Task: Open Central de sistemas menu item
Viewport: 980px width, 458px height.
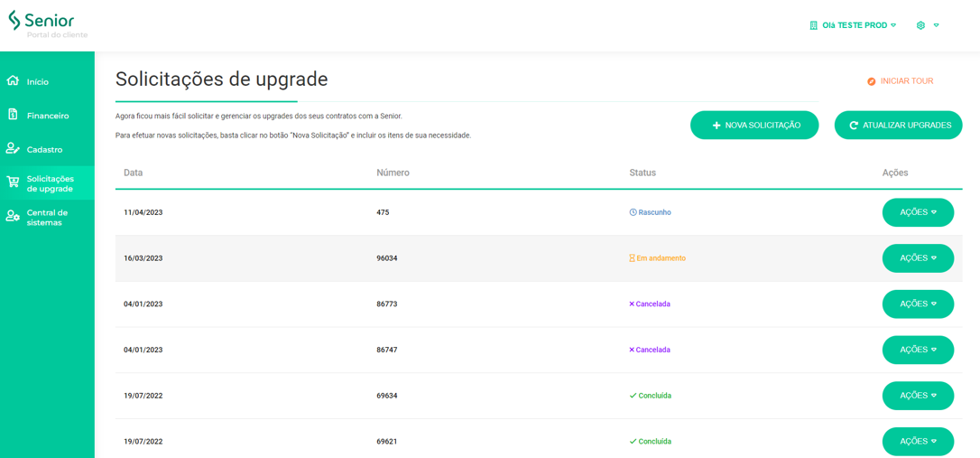Action: point(47,217)
